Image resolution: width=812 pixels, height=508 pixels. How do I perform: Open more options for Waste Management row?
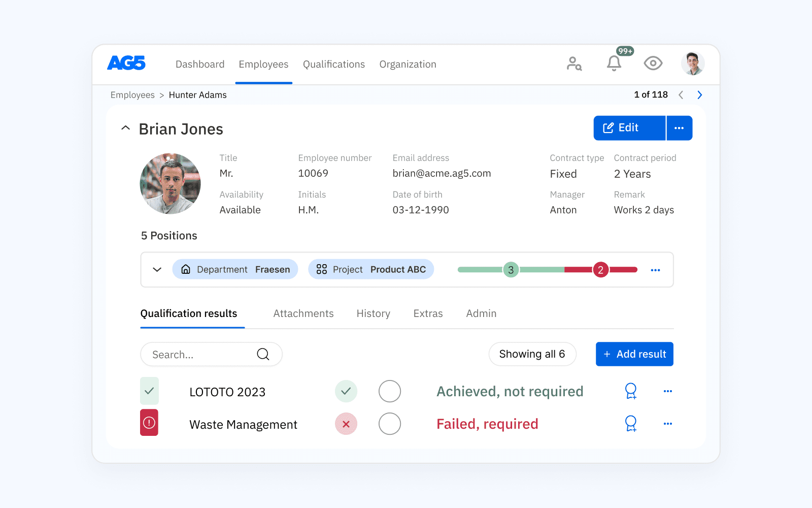[x=667, y=424]
